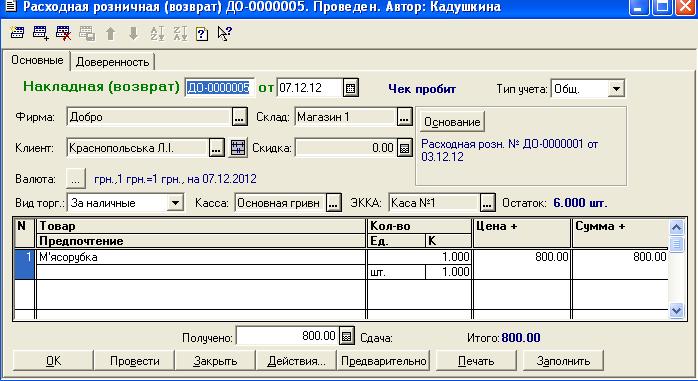The image size is (698, 381).
Task: Click the Касса field Основная гривн
Action: [280, 203]
